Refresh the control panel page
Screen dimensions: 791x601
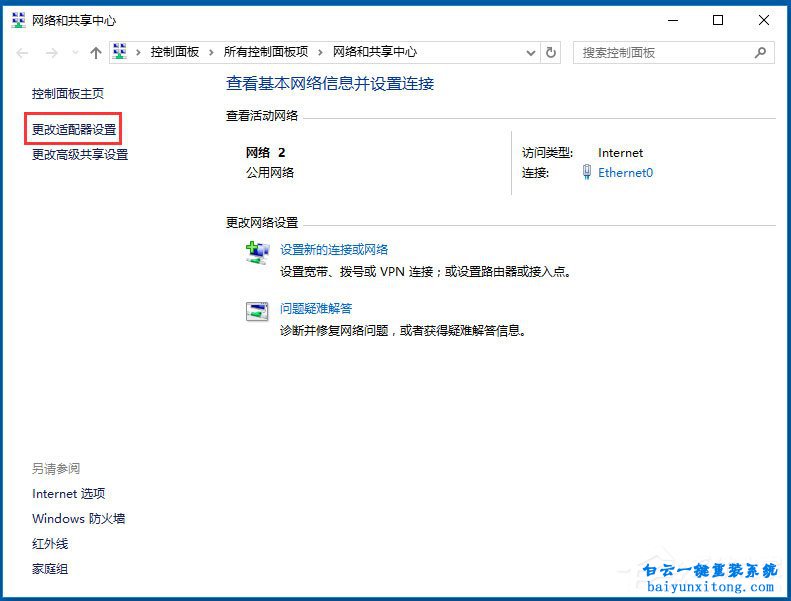[x=551, y=52]
